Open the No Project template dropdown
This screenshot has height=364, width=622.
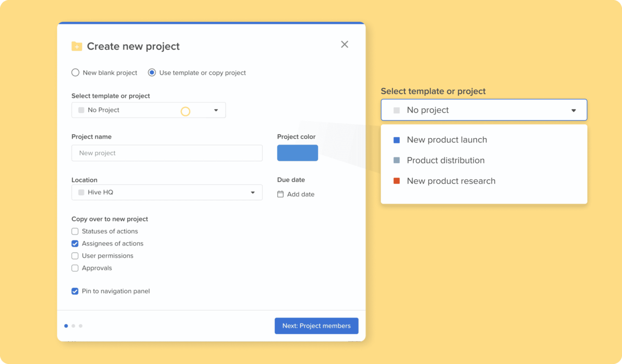click(x=216, y=110)
